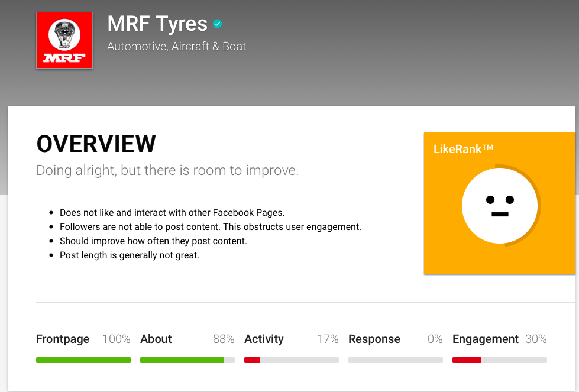
Task: Click the neutral face LikeRank icon
Action: 500,206
